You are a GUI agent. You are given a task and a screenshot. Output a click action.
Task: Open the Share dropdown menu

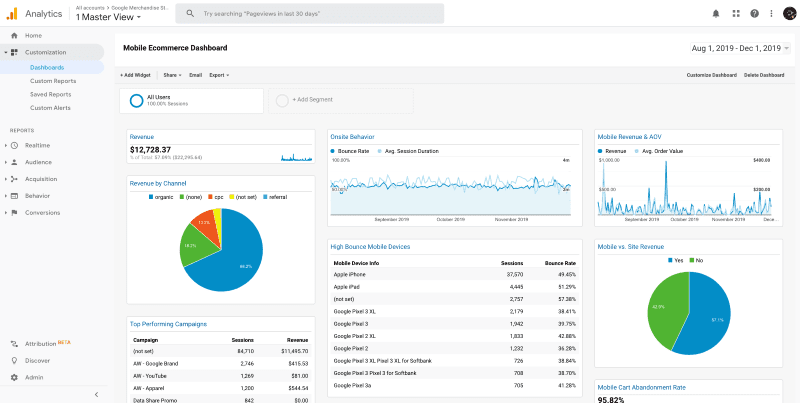pyautogui.click(x=170, y=75)
